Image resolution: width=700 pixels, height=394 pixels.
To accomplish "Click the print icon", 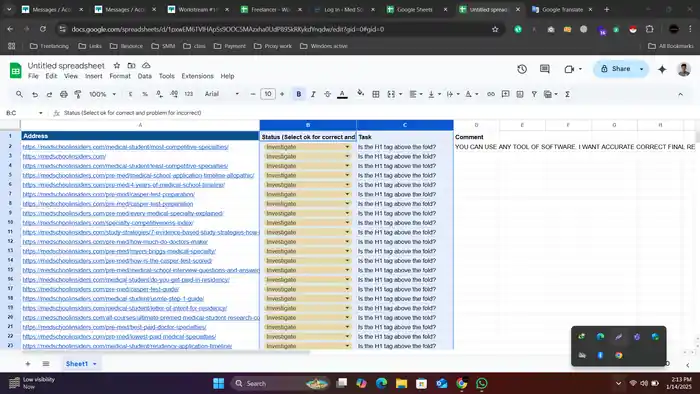I will [x=64, y=94].
